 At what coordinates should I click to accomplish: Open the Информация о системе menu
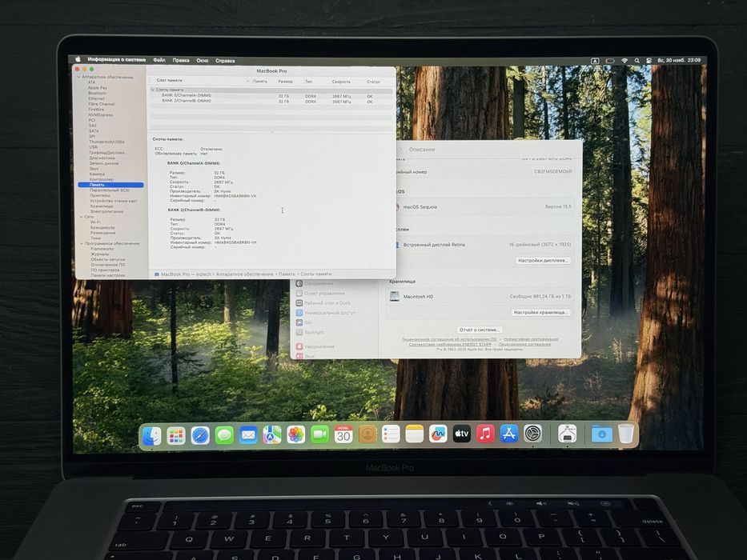pos(116,59)
